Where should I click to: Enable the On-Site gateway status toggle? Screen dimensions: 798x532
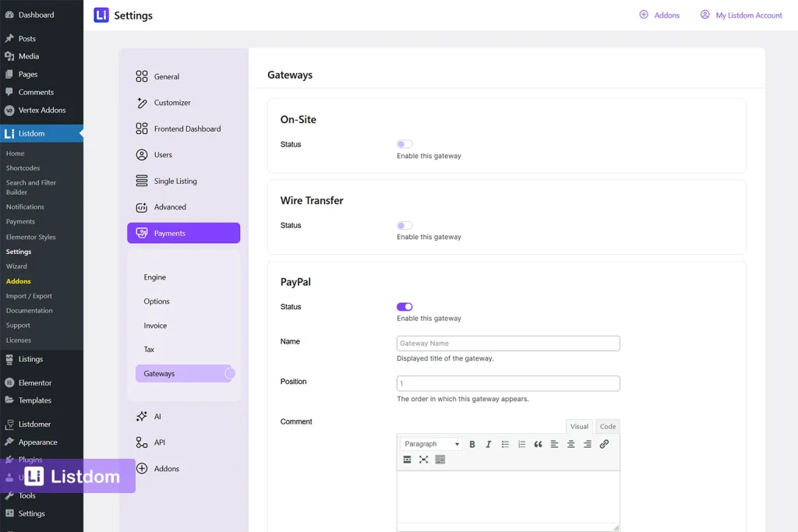click(404, 144)
